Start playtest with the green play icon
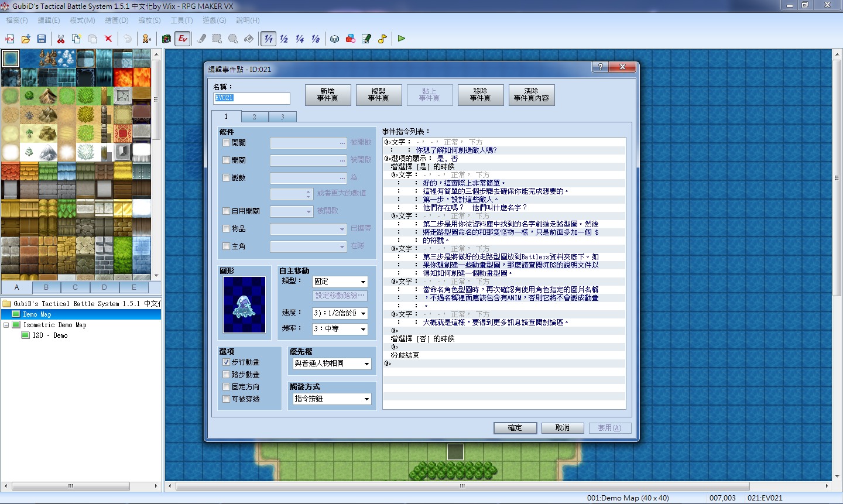Screen dimensions: 843x504 click(x=402, y=39)
